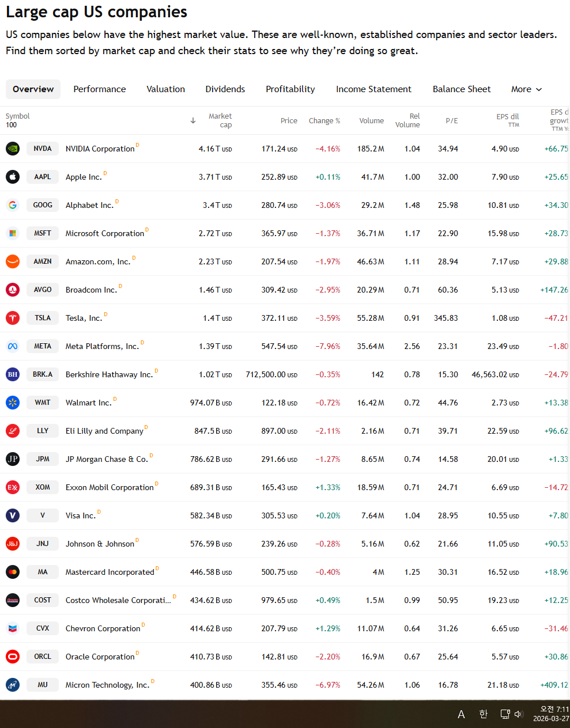Open the network icon in system tray

point(505,714)
